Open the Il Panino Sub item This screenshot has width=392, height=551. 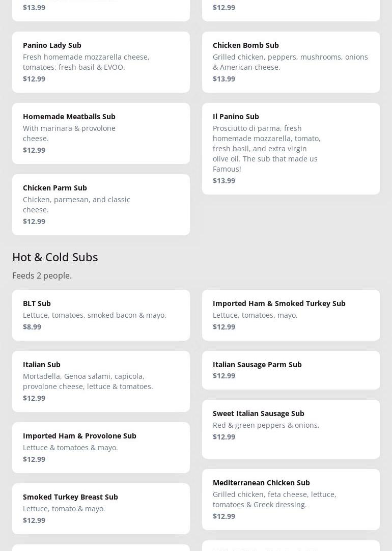[291, 148]
